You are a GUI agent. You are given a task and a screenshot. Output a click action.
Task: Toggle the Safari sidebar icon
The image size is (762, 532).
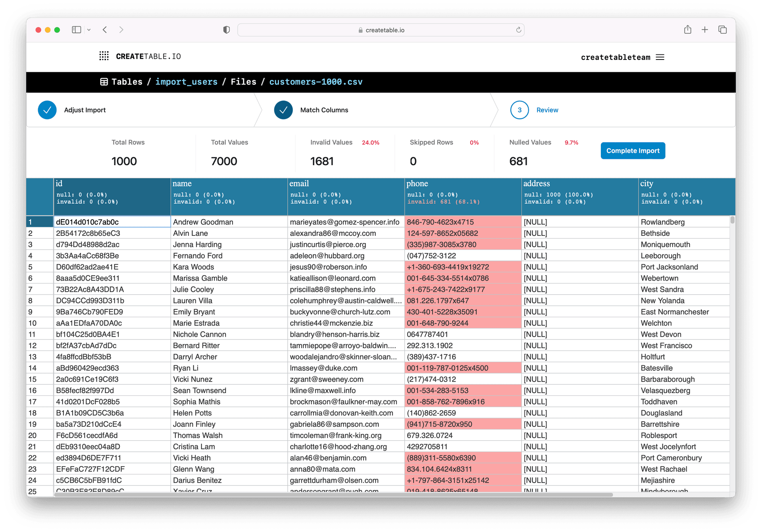click(76, 30)
